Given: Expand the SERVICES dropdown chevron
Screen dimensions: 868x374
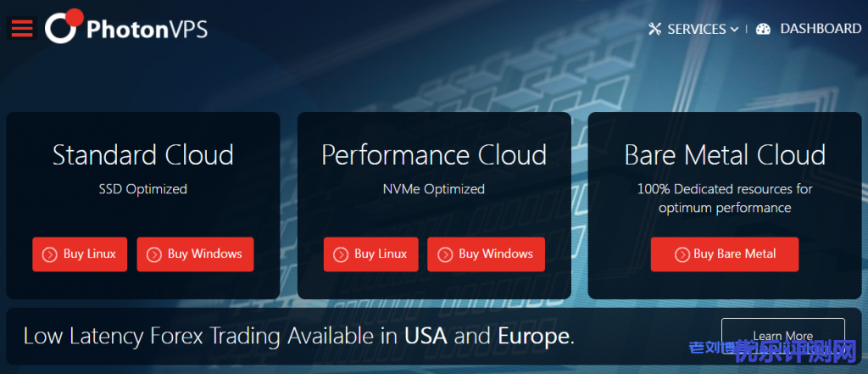Looking at the screenshot, I should tap(734, 30).
